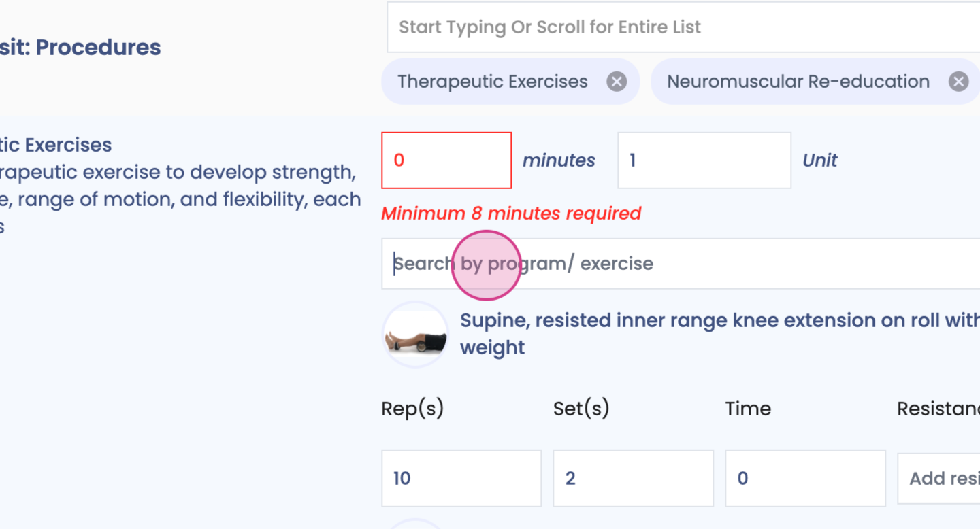Click the Search by program/exercise box

point(681,264)
